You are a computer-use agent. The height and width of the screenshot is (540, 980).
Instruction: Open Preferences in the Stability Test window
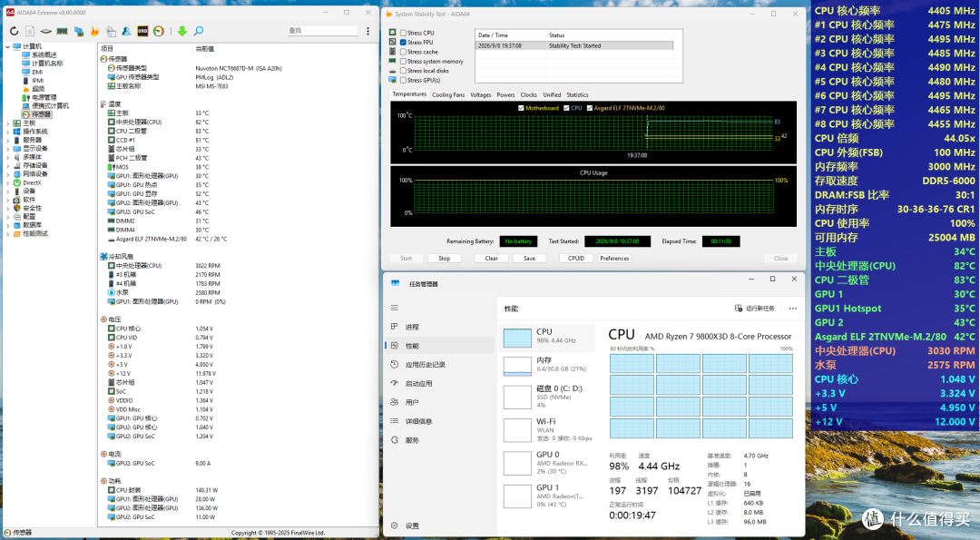coord(614,258)
